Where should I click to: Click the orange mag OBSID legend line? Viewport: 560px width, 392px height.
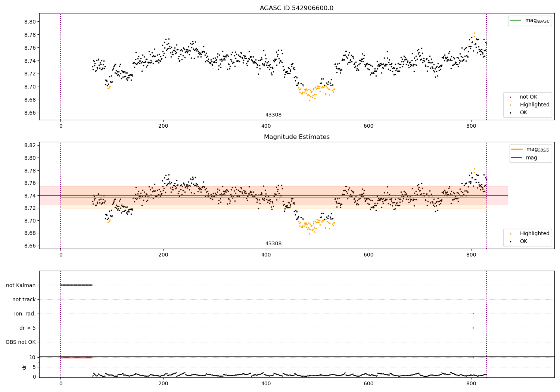pos(517,149)
